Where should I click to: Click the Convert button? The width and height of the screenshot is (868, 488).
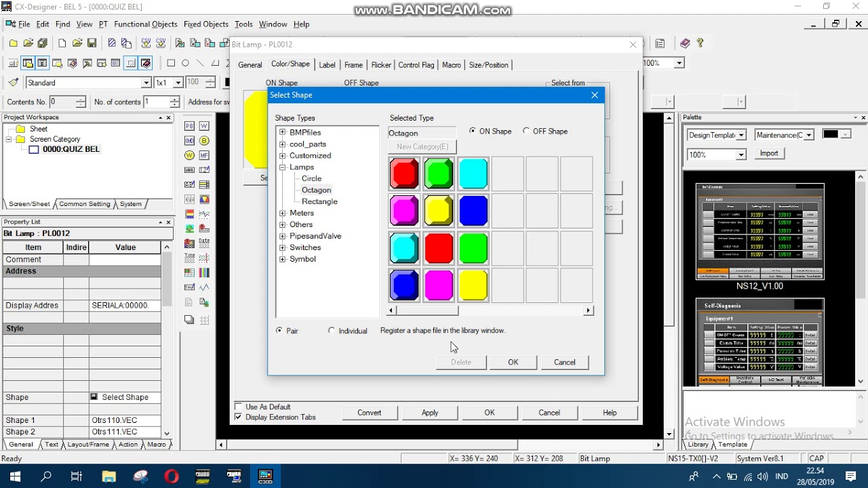(x=370, y=412)
